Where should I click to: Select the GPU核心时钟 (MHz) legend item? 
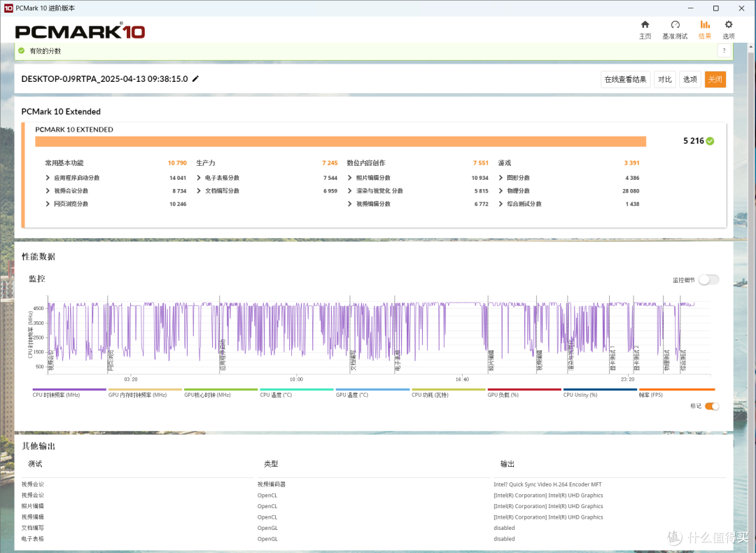[x=220, y=393]
